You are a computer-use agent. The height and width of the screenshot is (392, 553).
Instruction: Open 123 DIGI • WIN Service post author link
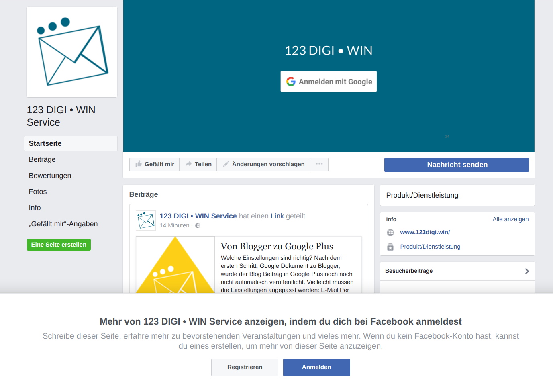[x=198, y=216]
